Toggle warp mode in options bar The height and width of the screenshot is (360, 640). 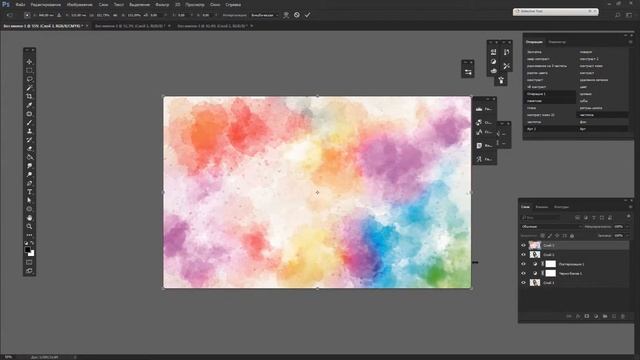pyautogui.click(x=286, y=15)
